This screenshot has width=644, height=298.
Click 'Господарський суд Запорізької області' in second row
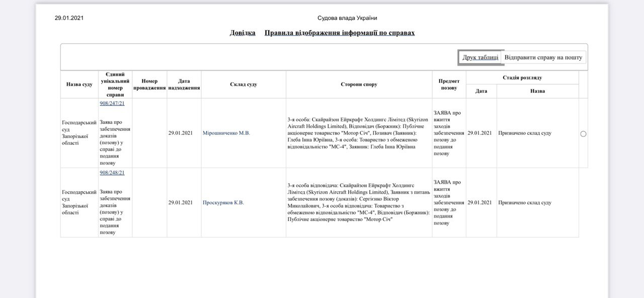click(x=78, y=201)
